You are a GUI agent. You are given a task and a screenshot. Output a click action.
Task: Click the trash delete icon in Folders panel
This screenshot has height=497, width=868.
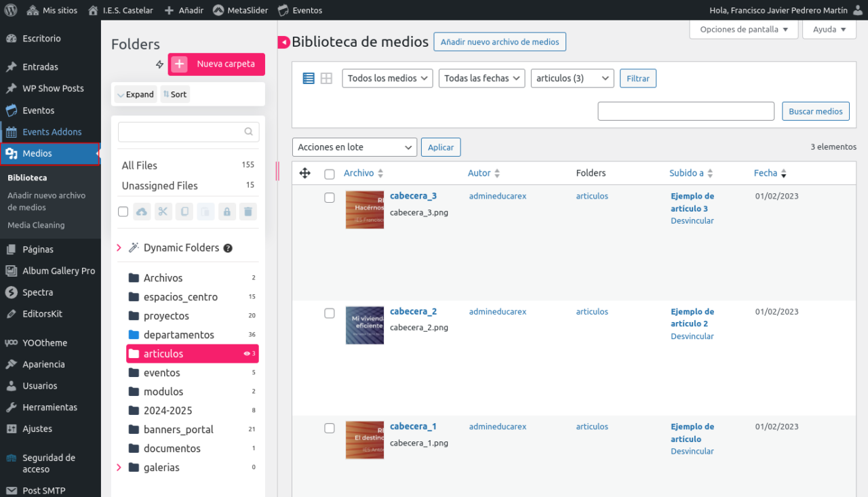[248, 212]
